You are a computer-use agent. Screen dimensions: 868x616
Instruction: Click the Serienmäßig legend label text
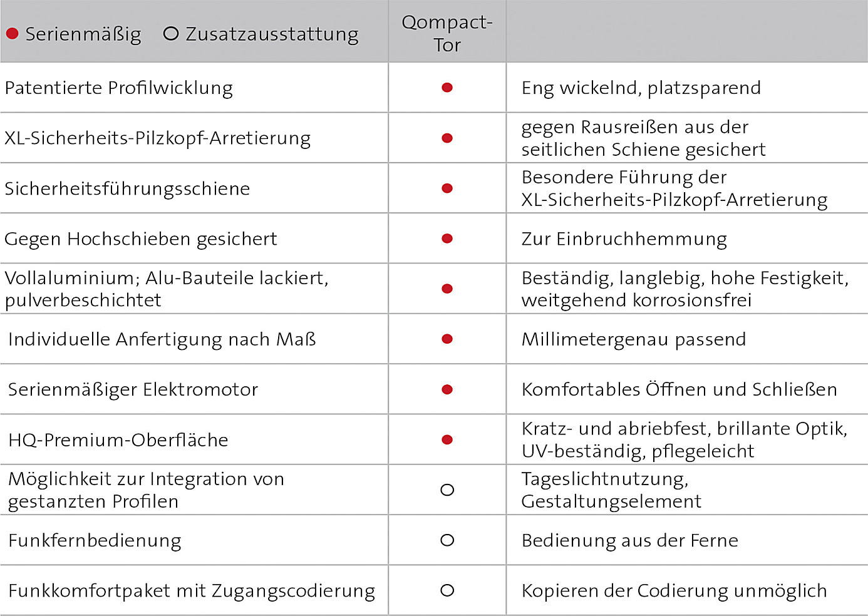pyautogui.click(x=83, y=34)
